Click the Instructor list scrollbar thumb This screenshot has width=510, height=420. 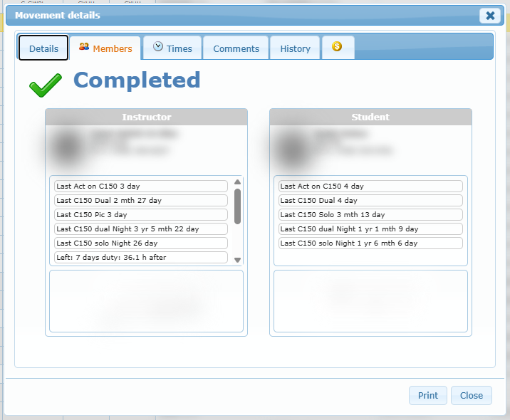pyautogui.click(x=237, y=206)
